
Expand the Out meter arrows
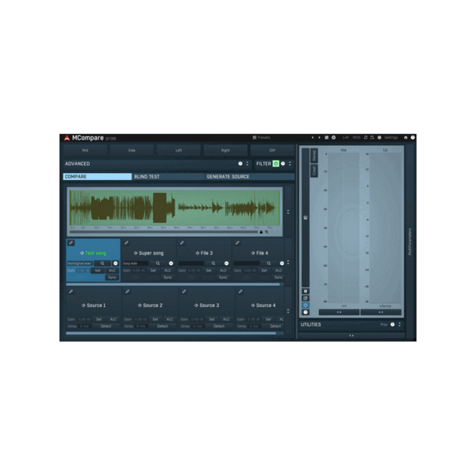339,312
